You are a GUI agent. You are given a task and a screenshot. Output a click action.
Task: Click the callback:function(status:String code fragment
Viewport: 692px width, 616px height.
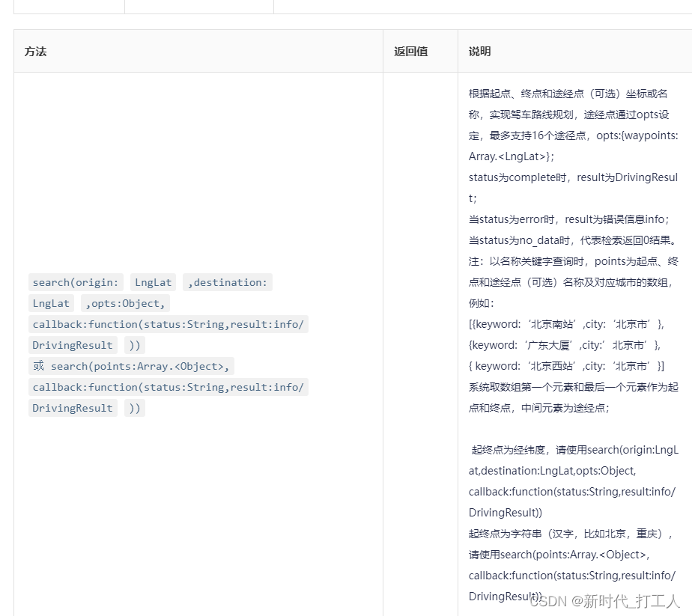pos(167,324)
